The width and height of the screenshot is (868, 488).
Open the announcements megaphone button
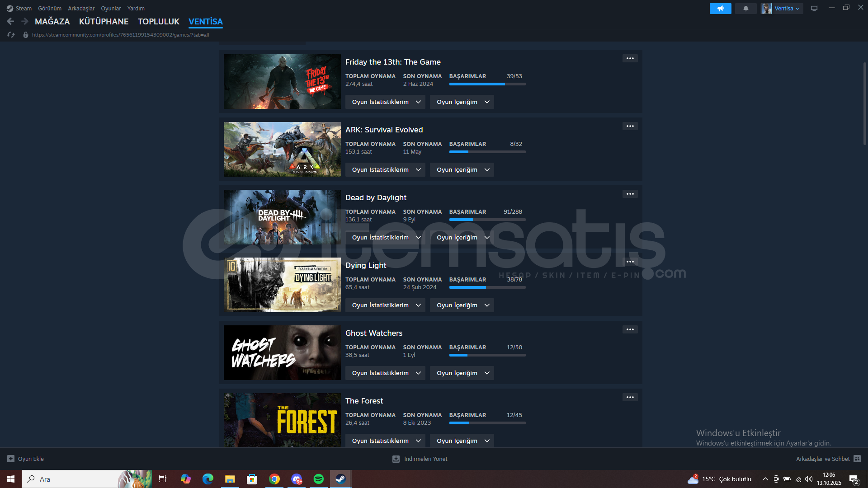[x=720, y=9]
